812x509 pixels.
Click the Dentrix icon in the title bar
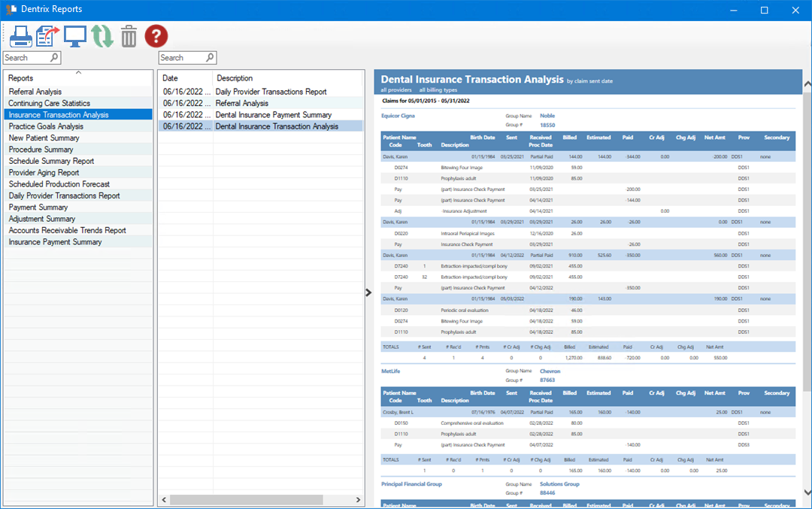(x=9, y=10)
